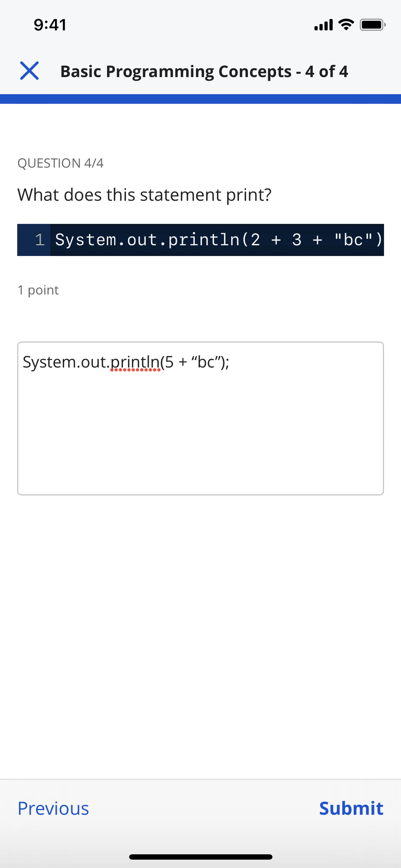Tap line number 1 in code gutter
Screen dimensions: 401x868
point(40,240)
